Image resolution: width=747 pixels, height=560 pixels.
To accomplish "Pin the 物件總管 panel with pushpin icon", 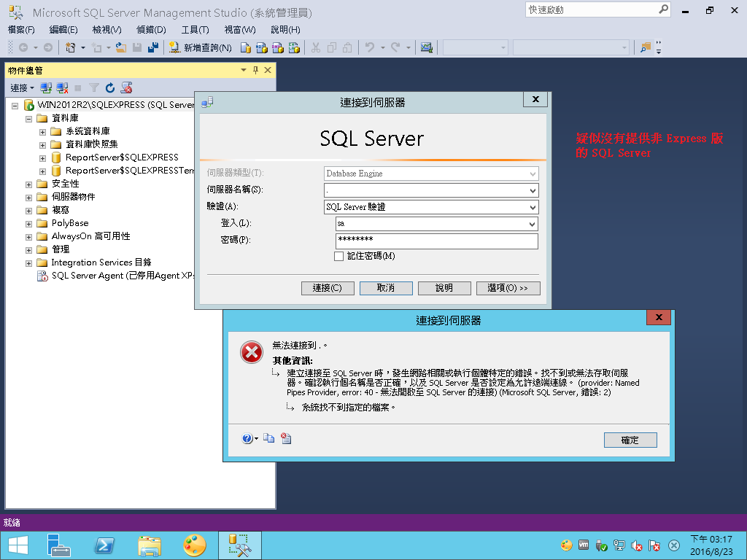I will 256,71.
